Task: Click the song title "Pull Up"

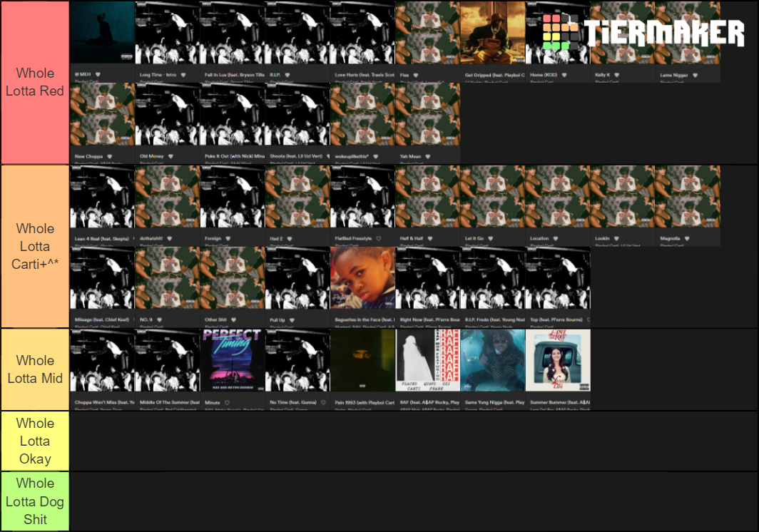Action: (277, 320)
